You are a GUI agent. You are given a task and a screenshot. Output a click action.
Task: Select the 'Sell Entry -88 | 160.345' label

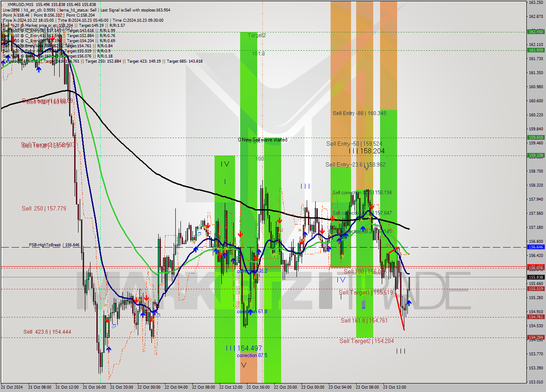coord(359,113)
